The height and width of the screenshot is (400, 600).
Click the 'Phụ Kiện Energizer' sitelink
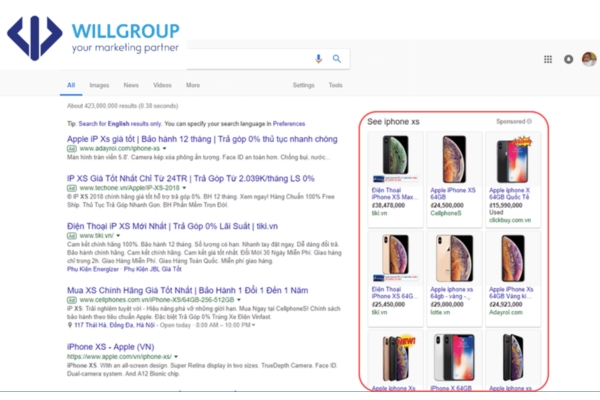pos(93,269)
